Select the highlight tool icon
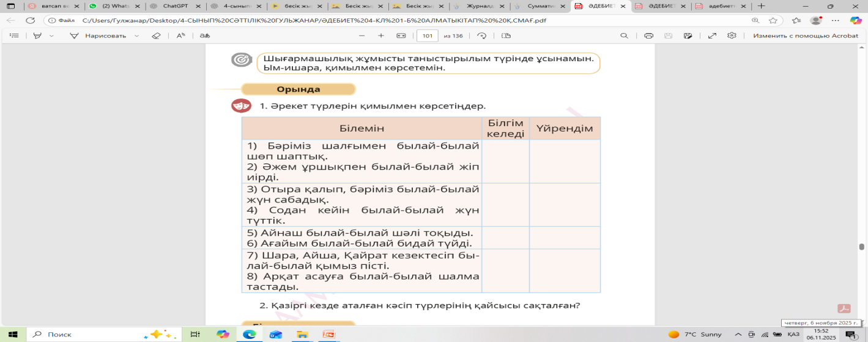Screen dimensions: 868x342 coord(38,35)
